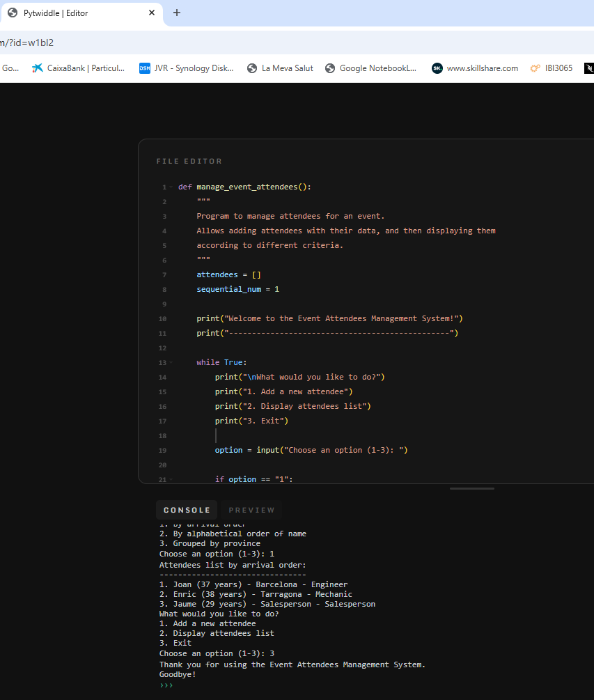The width and height of the screenshot is (594, 700).
Task: Open the Go... bookmark
Action: click(x=10, y=68)
